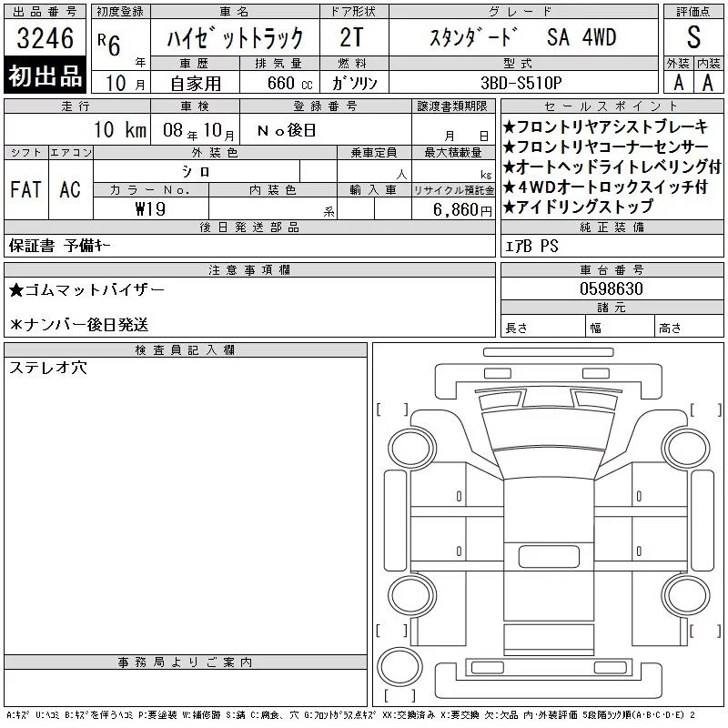
Task: Click the 長さ dimension field
Action: point(542,328)
